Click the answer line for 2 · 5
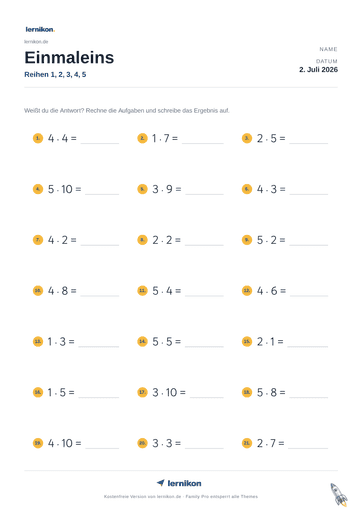 (309, 143)
